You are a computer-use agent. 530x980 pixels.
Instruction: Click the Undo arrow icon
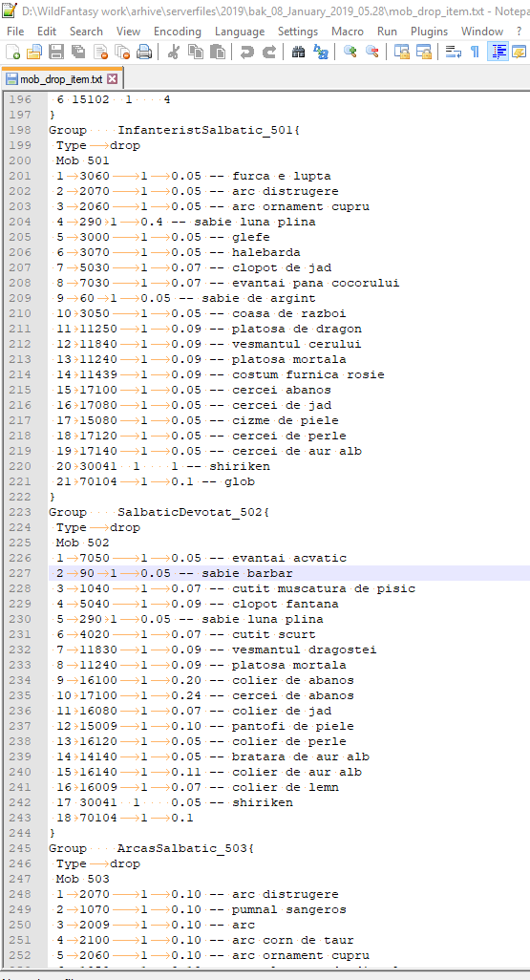[247, 53]
